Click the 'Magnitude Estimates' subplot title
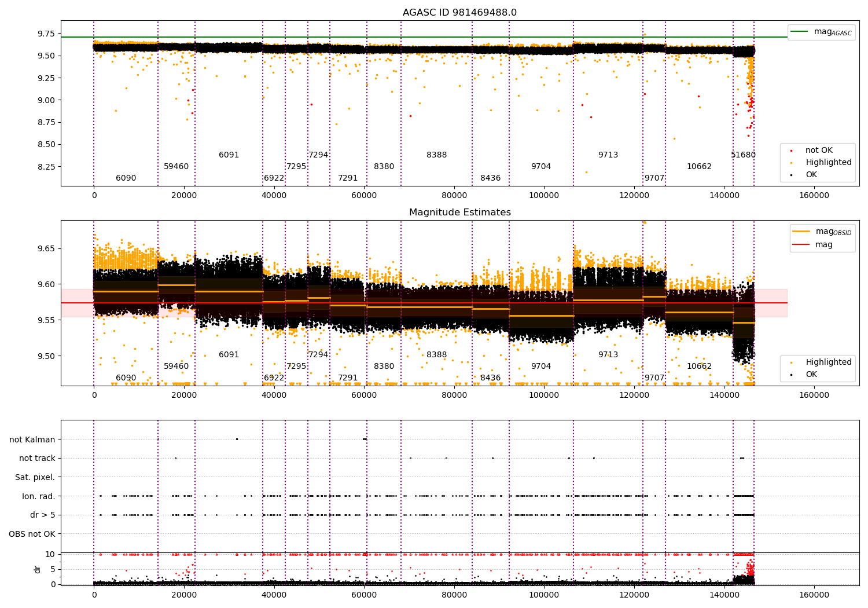 click(460, 213)
